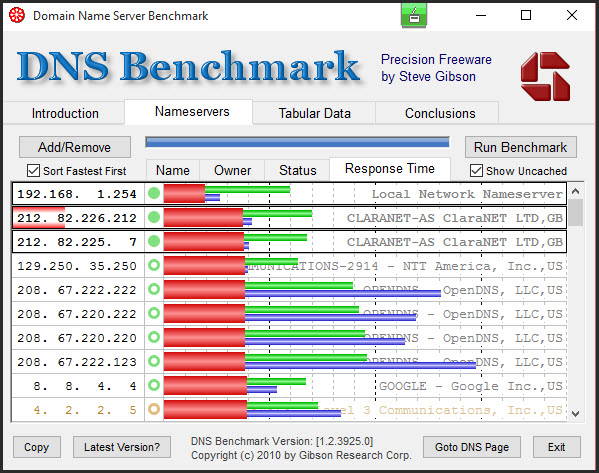Click status dot for 192.168.1.254
This screenshot has width=599, height=473.
pyautogui.click(x=154, y=193)
